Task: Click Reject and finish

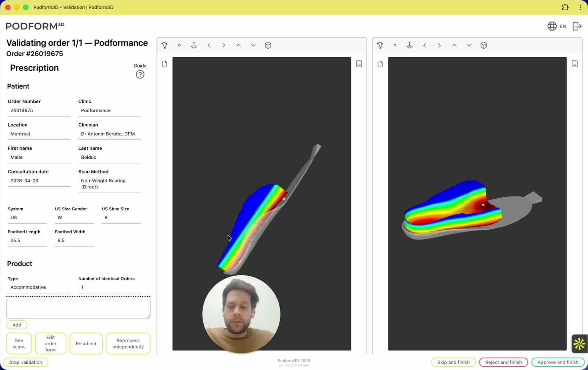Action: 503,362
